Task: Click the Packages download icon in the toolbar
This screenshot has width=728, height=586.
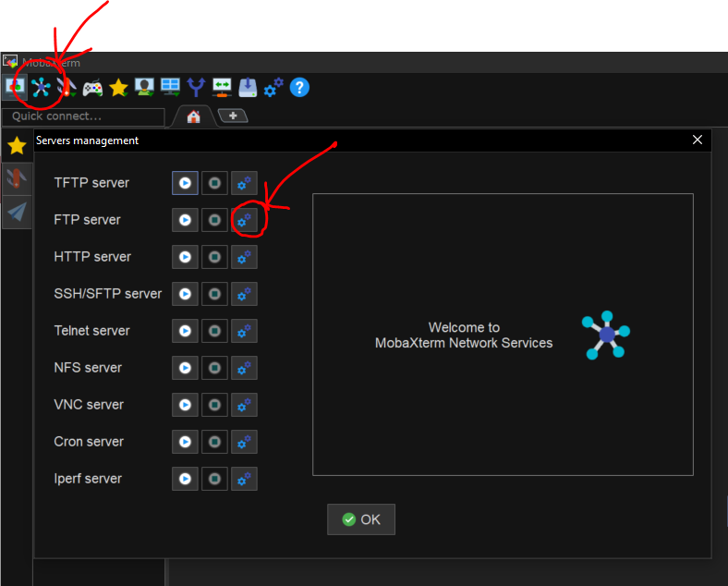Action: pos(248,87)
